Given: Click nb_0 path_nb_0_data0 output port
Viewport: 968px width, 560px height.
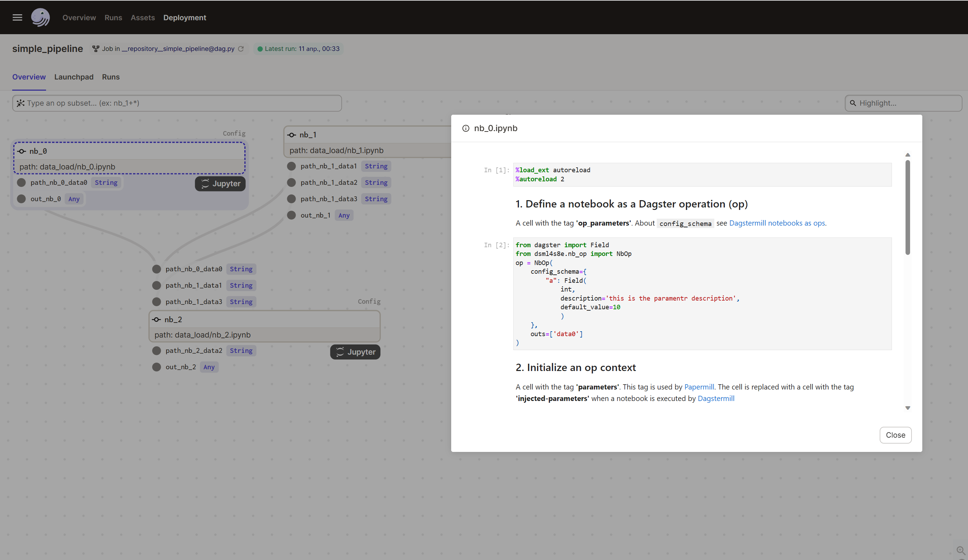Looking at the screenshot, I should 22,183.
